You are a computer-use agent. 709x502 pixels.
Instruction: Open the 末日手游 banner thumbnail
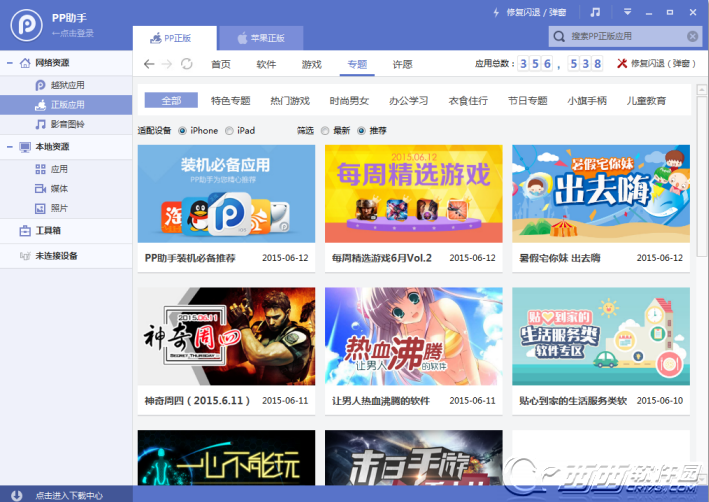coord(414,458)
